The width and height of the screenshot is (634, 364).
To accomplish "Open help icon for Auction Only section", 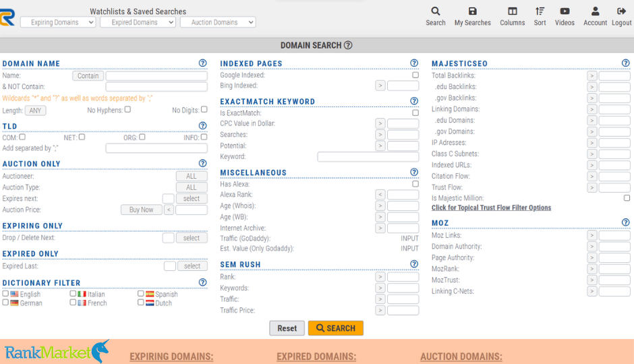I will point(202,163).
